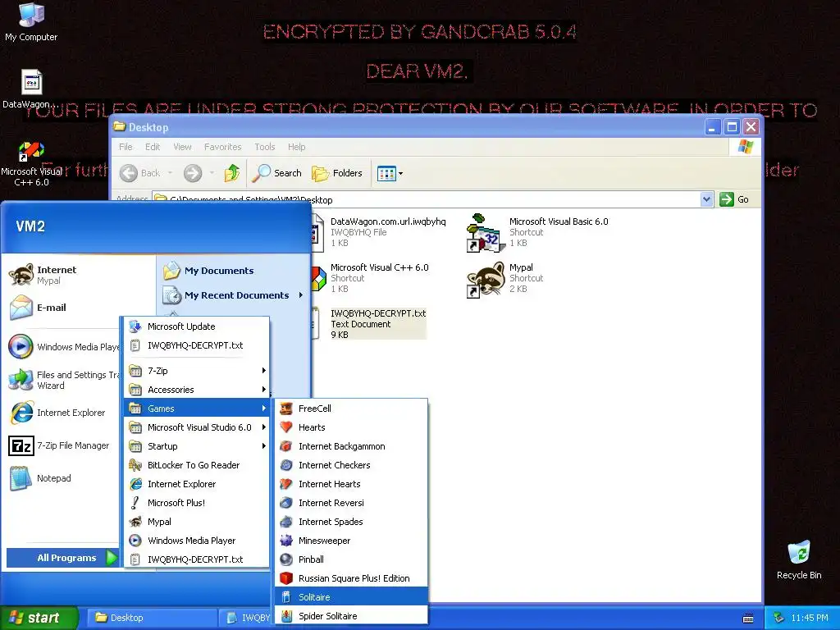This screenshot has height=630, width=840.
Task: Switch to IWQBY taskbar button
Action: pos(246,618)
